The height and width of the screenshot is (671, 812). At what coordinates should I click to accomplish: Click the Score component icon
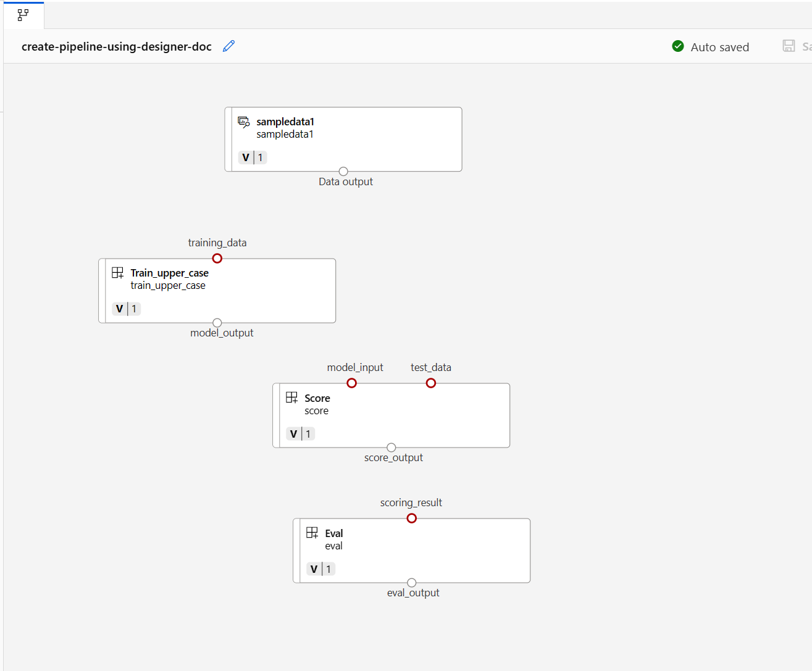[291, 398]
